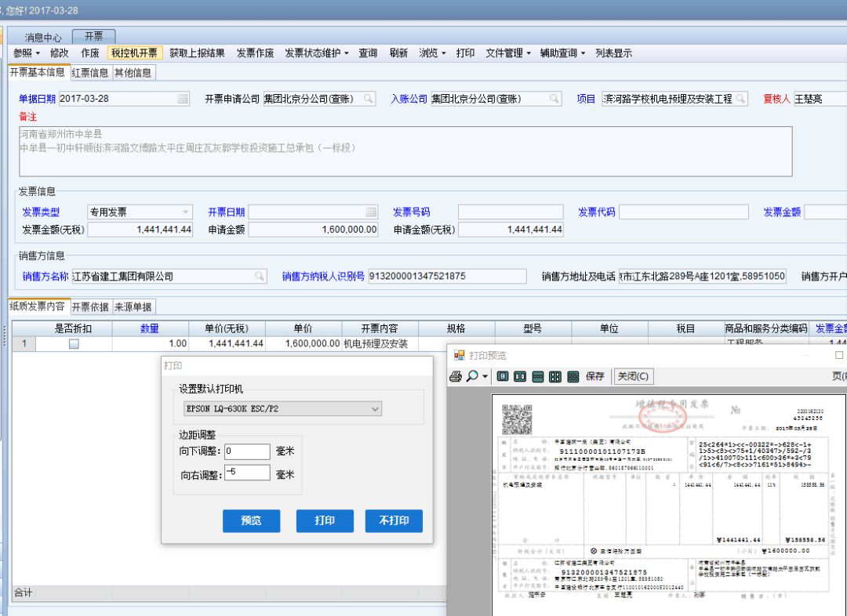
Task: Choose 不打印 in the print dialog
Action: (x=394, y=520)
